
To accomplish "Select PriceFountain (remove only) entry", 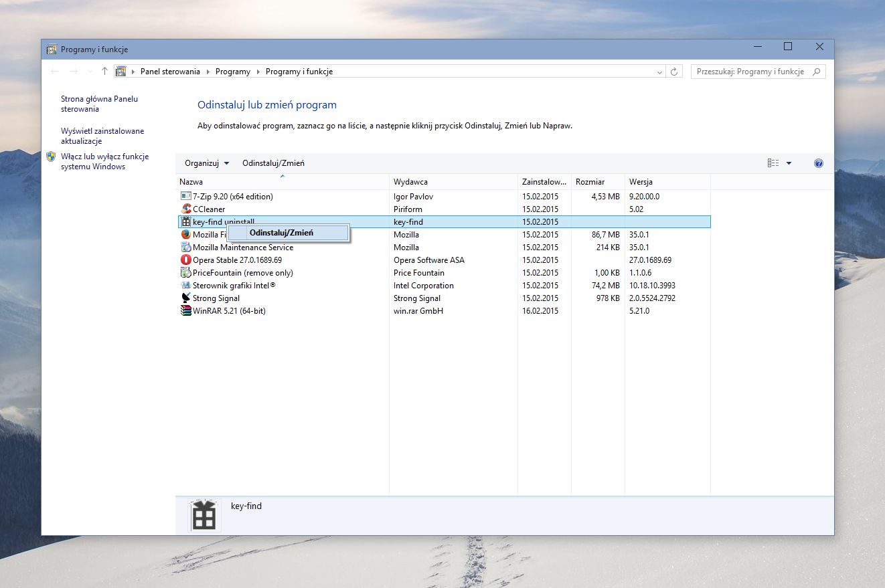I will point(445,273).
